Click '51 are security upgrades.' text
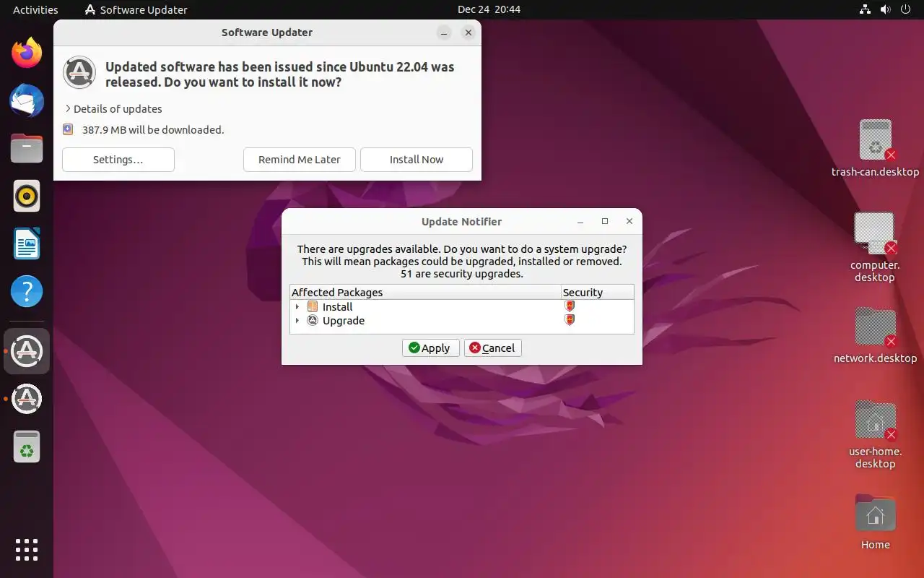 click(462, 274)
